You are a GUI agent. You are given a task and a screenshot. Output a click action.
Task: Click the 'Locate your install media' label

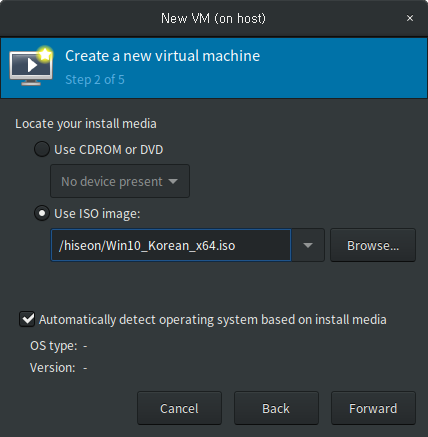click(x=86, y=124)
